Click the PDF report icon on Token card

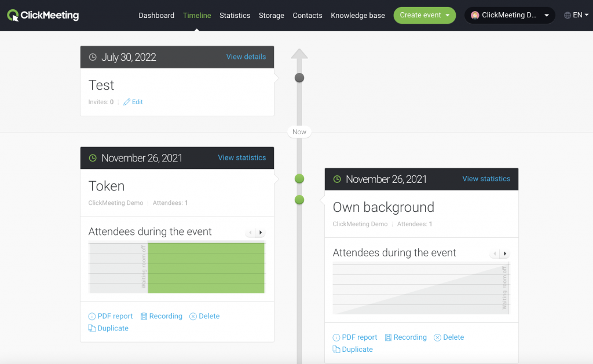(x=92, y=317)
